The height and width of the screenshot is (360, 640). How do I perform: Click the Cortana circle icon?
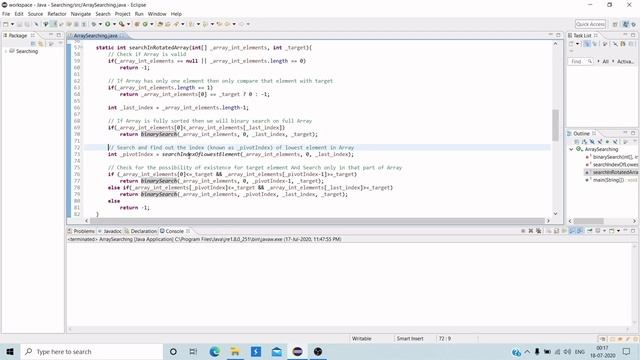click(173, 351)
